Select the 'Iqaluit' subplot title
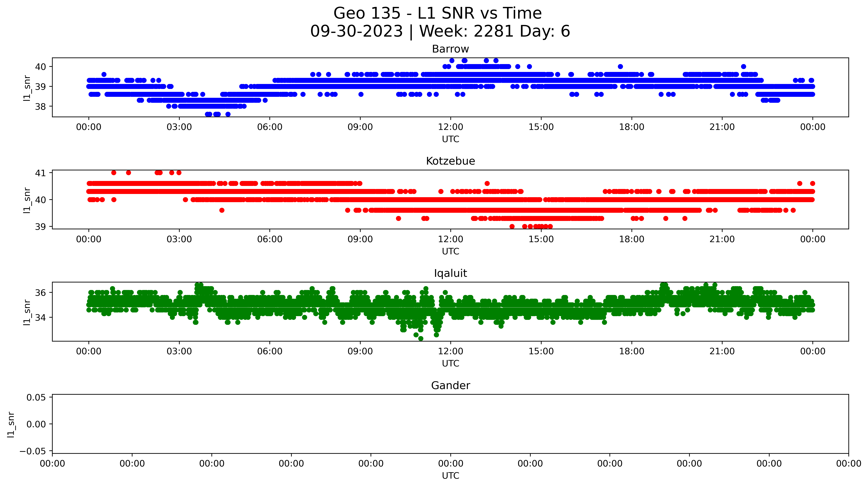The height and width of the screenshot is (487, 868). 451,273
